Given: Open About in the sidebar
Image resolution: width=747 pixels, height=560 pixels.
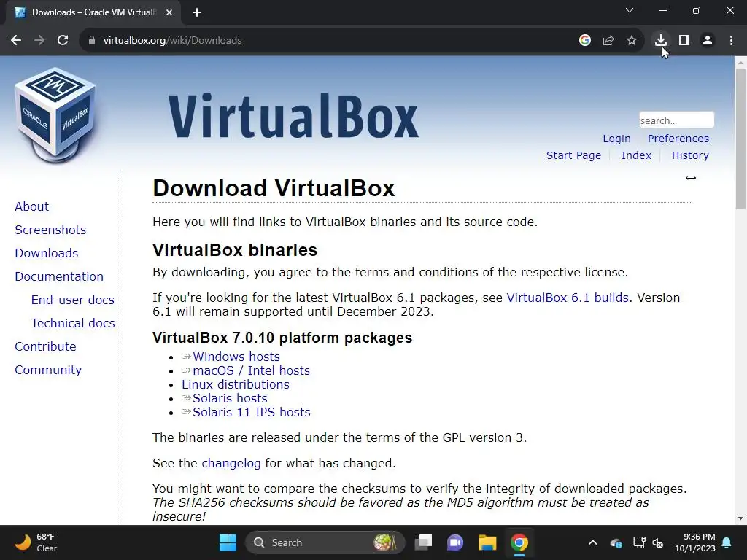Looking at the screenshot, I should tap(31, 206).
